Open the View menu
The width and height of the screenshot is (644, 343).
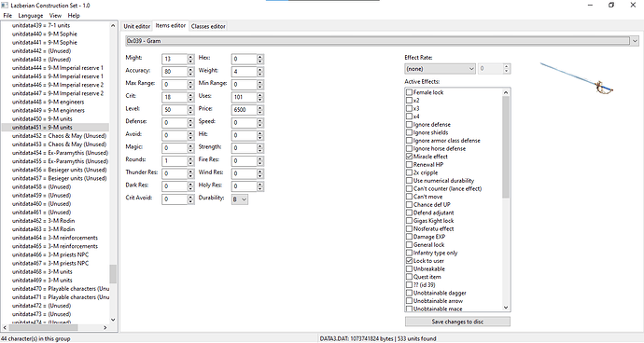pyautogui.click(x=55, y=16)
